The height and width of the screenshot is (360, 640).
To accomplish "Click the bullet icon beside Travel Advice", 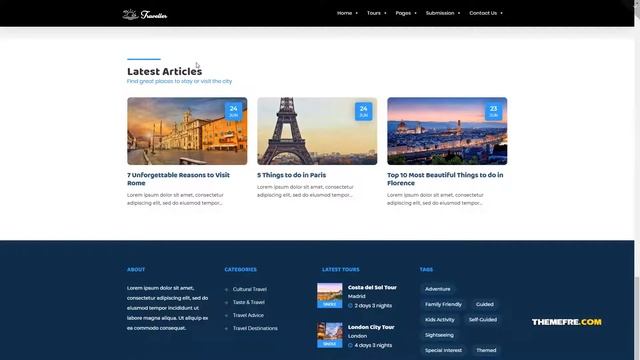I will point(227,316).
